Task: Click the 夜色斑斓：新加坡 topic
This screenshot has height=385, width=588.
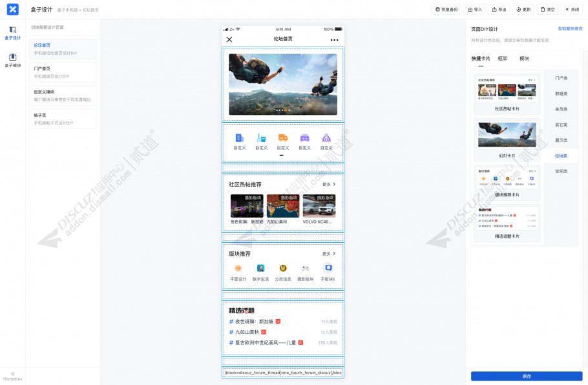Action: 254,322
